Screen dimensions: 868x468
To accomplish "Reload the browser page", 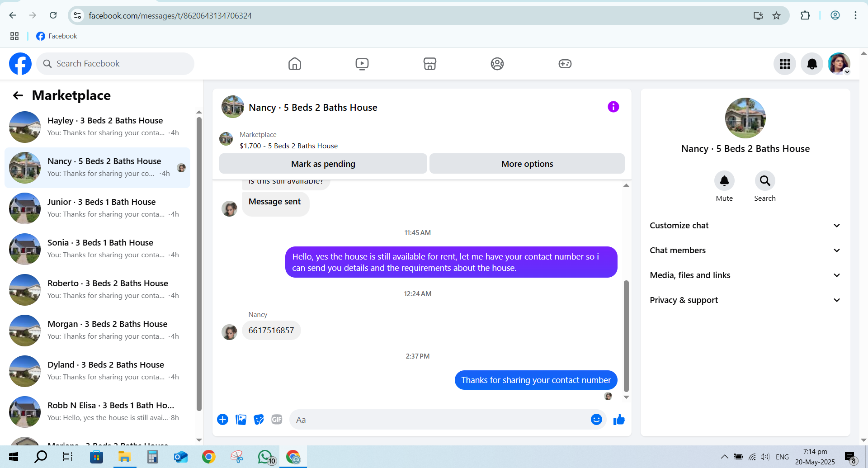I will 53,15.
